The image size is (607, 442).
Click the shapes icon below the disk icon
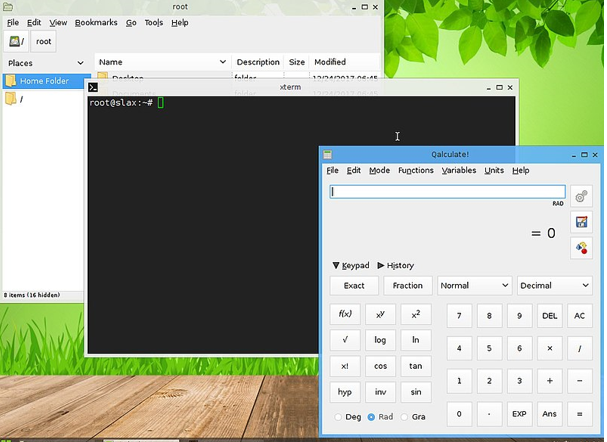[x=581, y=248]
